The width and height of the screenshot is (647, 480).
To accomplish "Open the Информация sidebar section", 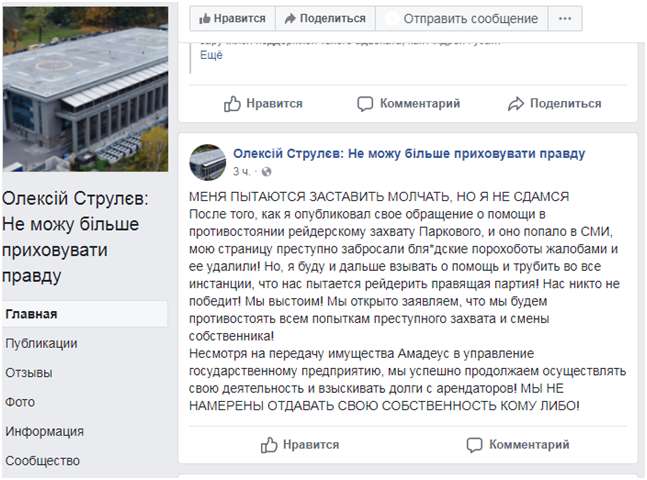I will click(x=44, y=432).
